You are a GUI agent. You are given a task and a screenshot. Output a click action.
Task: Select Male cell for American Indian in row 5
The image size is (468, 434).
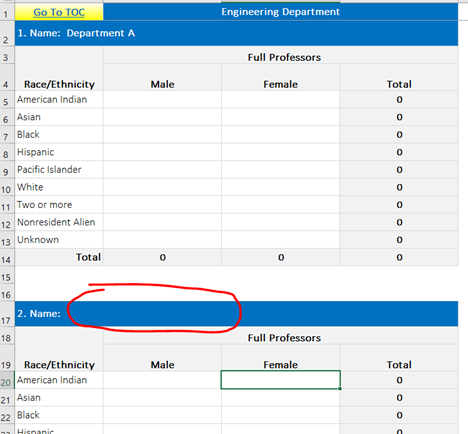pos(162,99)
